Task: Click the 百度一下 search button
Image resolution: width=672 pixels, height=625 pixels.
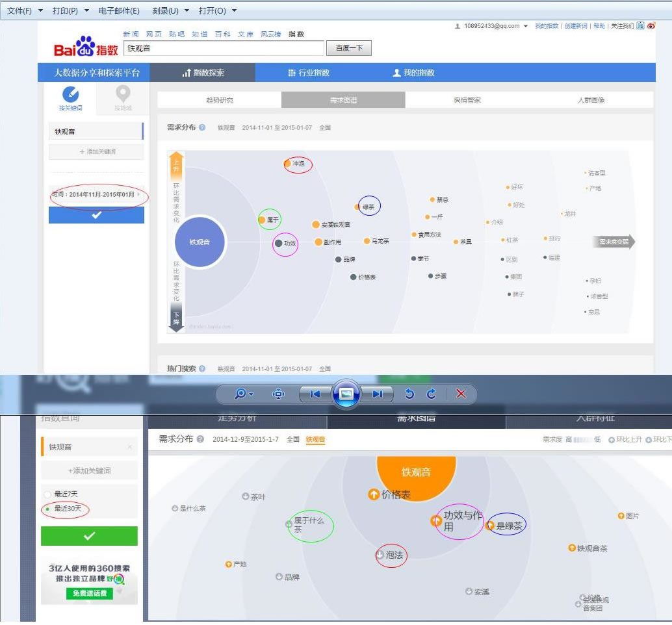Action: pyautogui.click(x=349, y=48)
